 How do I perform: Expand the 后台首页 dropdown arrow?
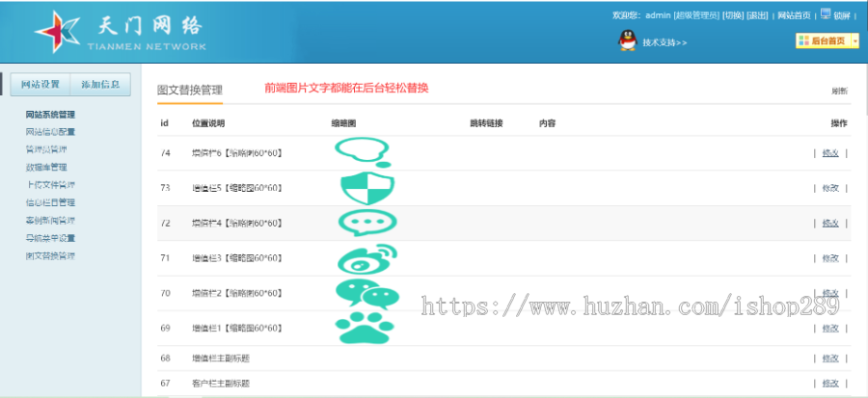855,40
